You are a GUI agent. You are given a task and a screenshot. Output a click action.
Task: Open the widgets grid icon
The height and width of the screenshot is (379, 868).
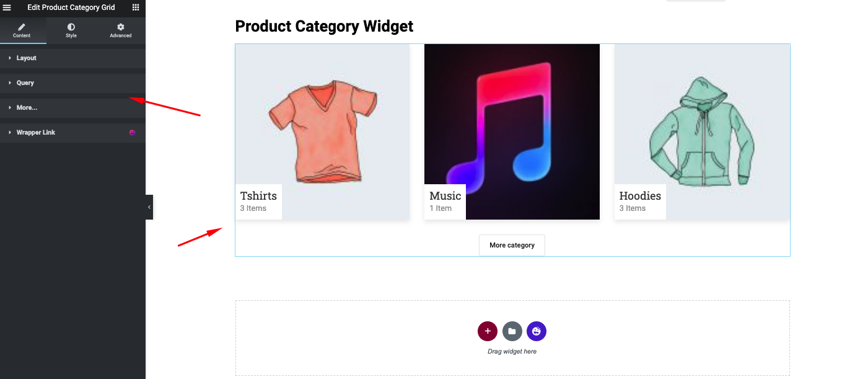point(136,7)
